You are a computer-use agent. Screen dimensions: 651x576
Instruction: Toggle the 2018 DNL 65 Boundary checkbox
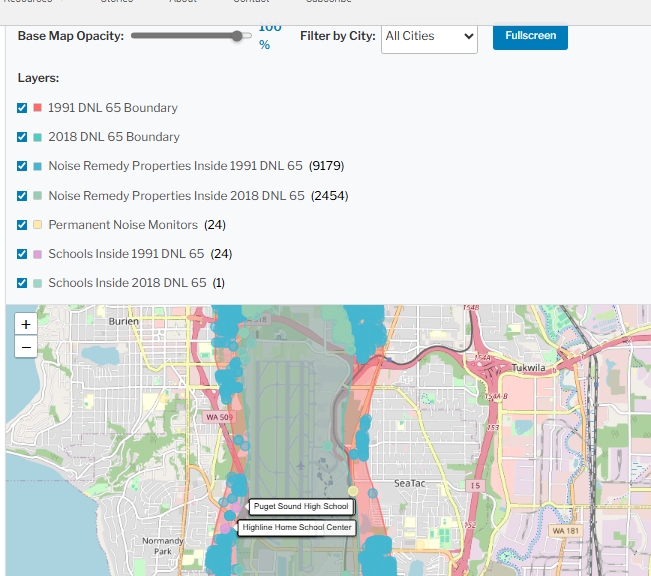[22, 137]
